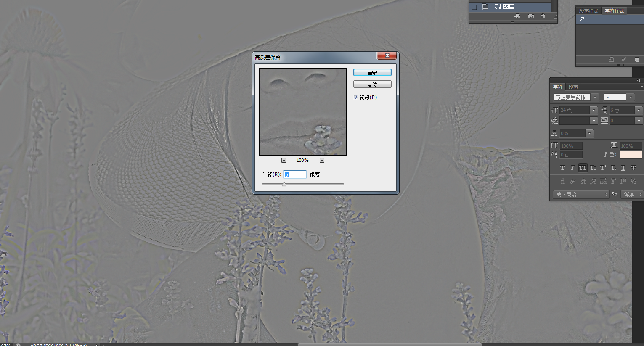Apply Faux Bold in Character panel
This screenshot has height=346, width=644.
[x=562, y=168]
